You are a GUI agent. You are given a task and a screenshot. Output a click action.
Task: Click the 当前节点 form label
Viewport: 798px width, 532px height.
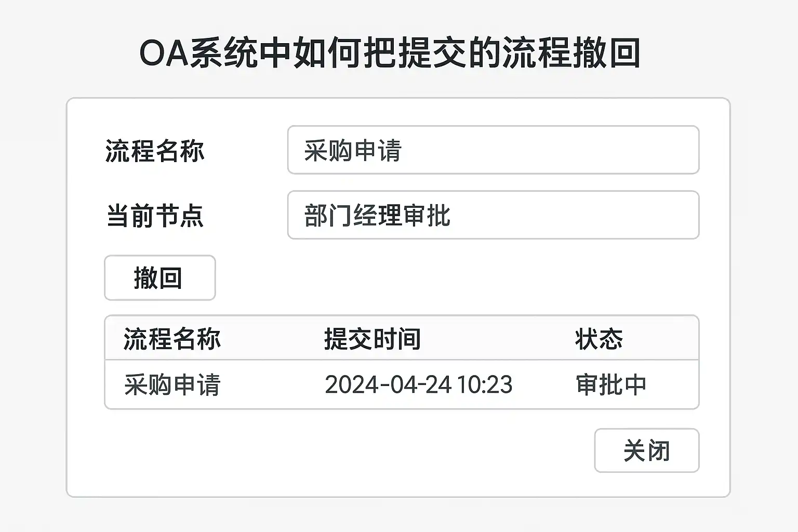click(155, 216)
